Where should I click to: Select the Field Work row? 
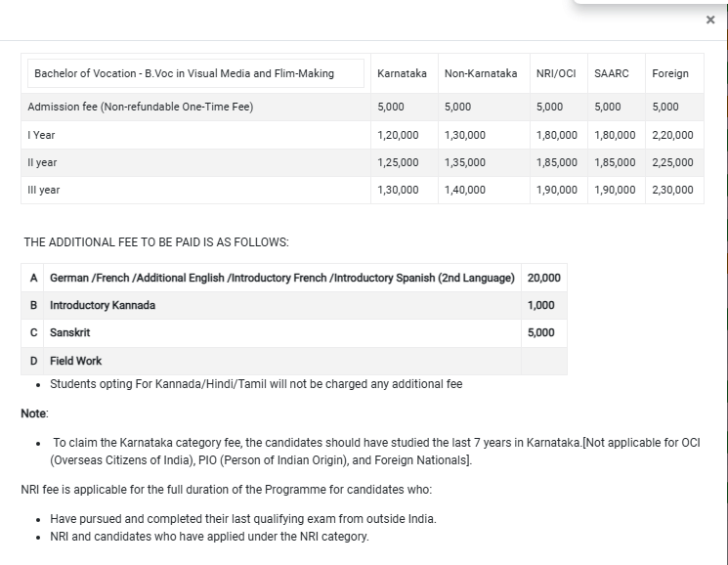click(x=76, y=361)
